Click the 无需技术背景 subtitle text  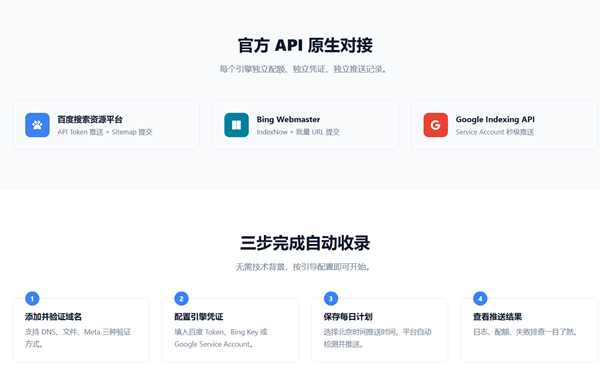pos(303,267)
